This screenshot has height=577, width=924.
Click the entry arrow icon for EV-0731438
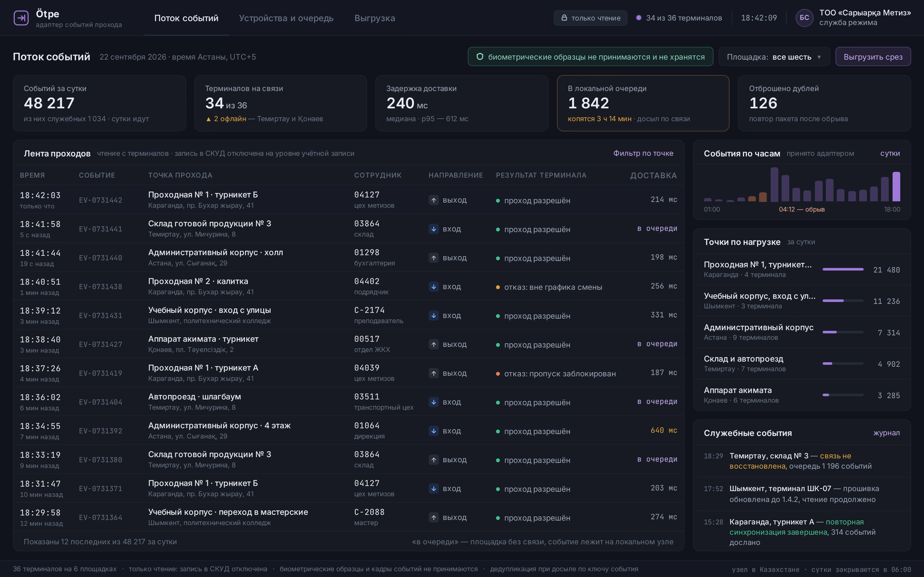pyautogui.click(x=433, y=287)
